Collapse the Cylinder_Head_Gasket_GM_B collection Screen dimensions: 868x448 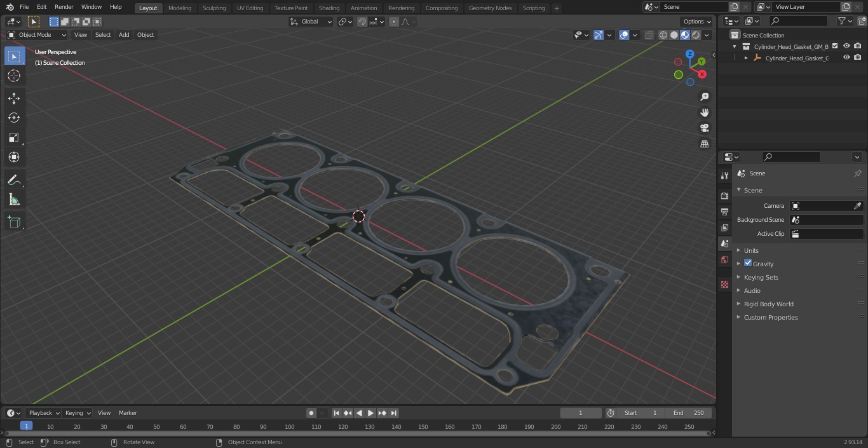point(735,46)
